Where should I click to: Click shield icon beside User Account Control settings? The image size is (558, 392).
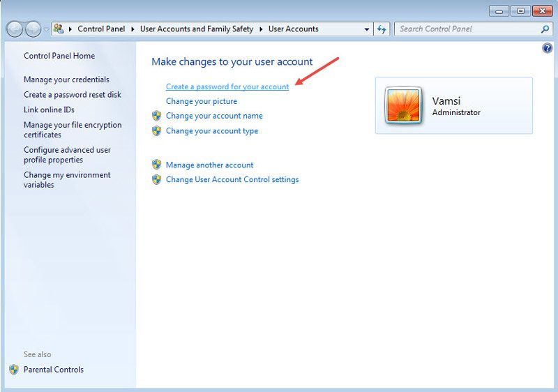click(x=156, y=179)
